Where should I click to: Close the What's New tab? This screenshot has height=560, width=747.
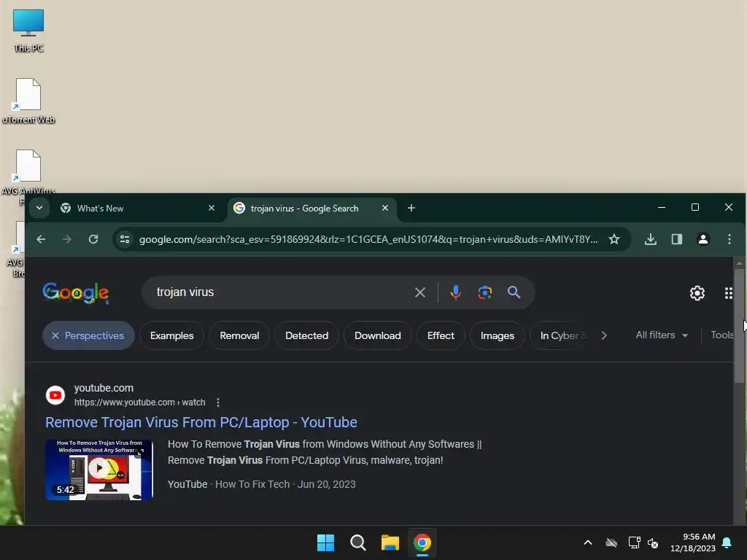[212, 208]
